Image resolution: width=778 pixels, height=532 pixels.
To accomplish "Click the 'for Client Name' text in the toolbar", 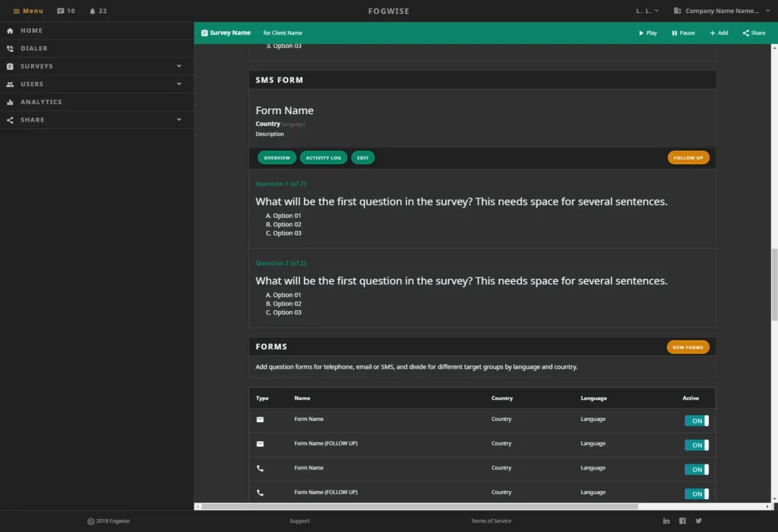I will pos(283,33).
